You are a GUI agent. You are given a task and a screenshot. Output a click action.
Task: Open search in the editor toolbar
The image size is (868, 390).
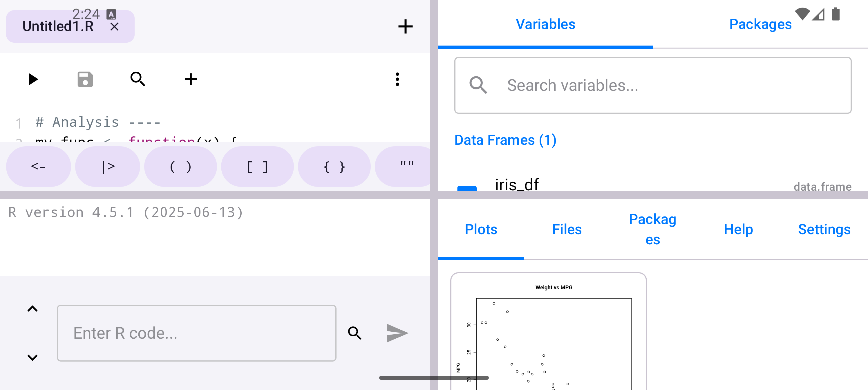tap(138, 80)
